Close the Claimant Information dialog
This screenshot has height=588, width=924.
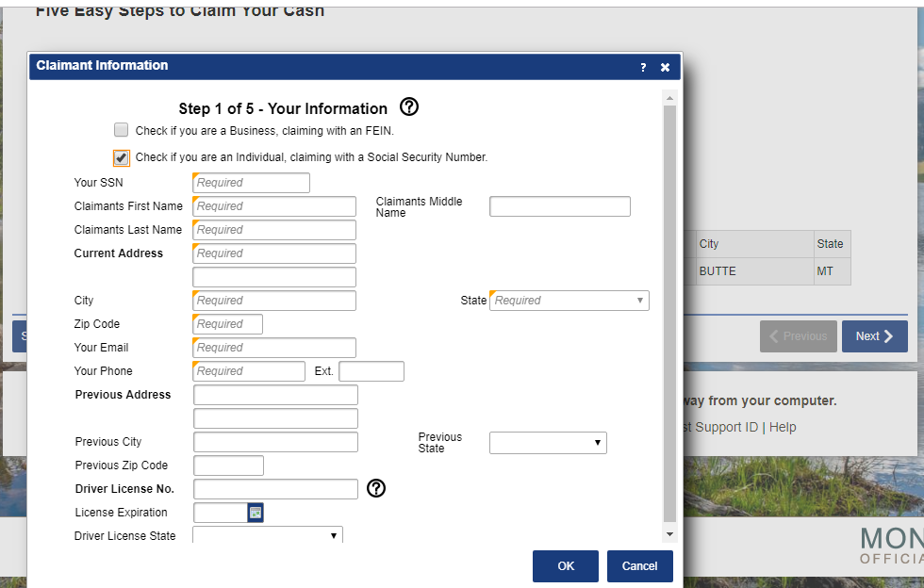click(x=665, y=67)
